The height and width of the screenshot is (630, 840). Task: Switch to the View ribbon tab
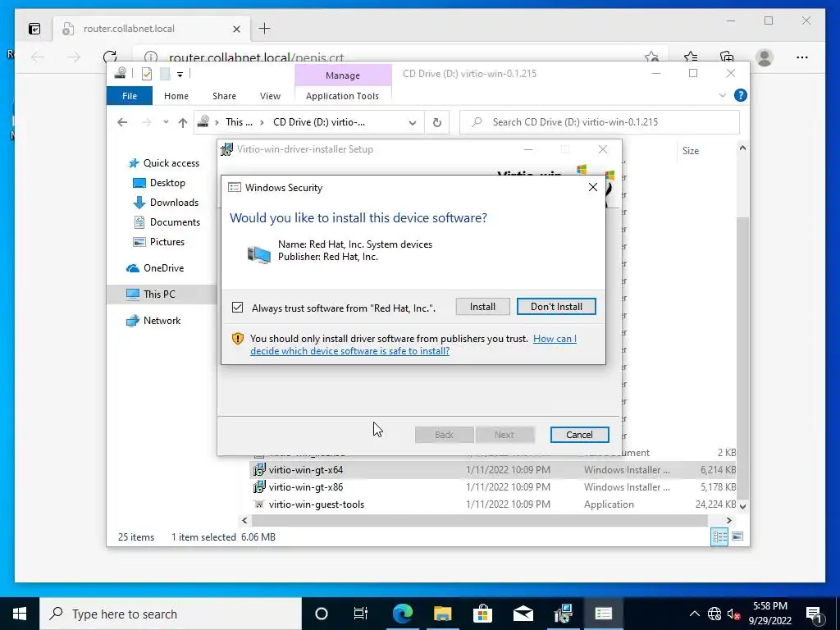tap(270, 96)
